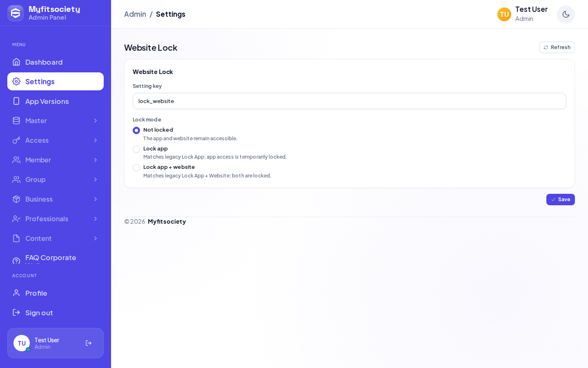Open the Settings menu item
Image resolution: width=588 pixels, height=368 pixels.
(56, 81)
